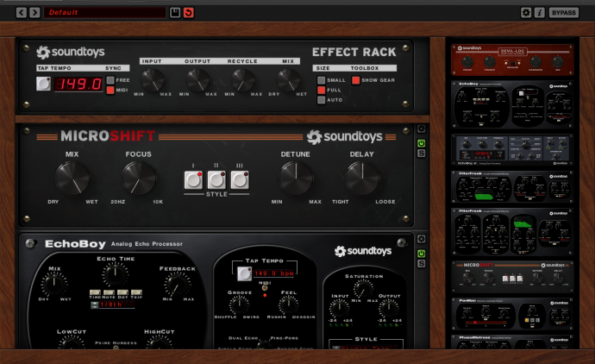Image resolution: width=595 pixels, height=364 pixels.
Task: Add EchoBoy from the toolbox
Action: click(512, 104)
